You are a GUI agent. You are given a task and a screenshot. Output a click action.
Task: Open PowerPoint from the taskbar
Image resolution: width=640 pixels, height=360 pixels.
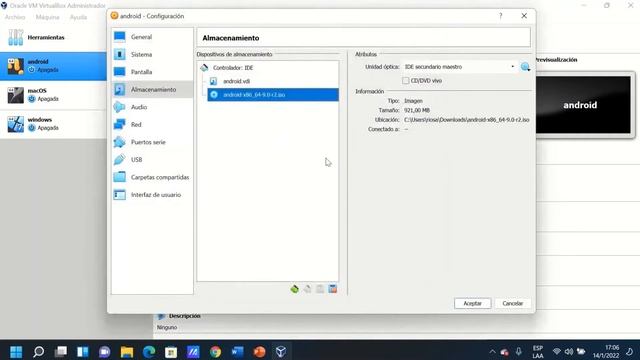[259, 351]
